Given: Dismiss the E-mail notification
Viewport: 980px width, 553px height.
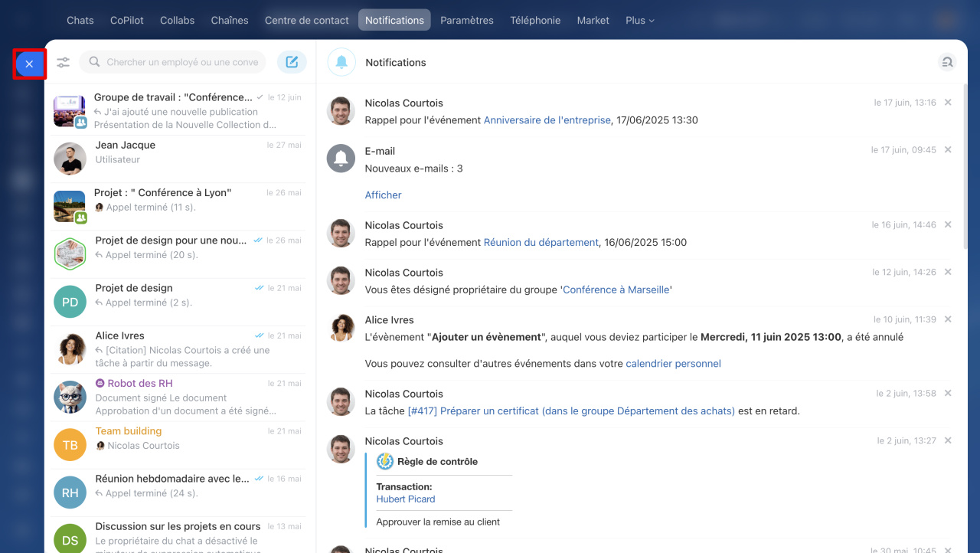Looking at the screenshot, I should pyautogui.click(x=948, y=150).
